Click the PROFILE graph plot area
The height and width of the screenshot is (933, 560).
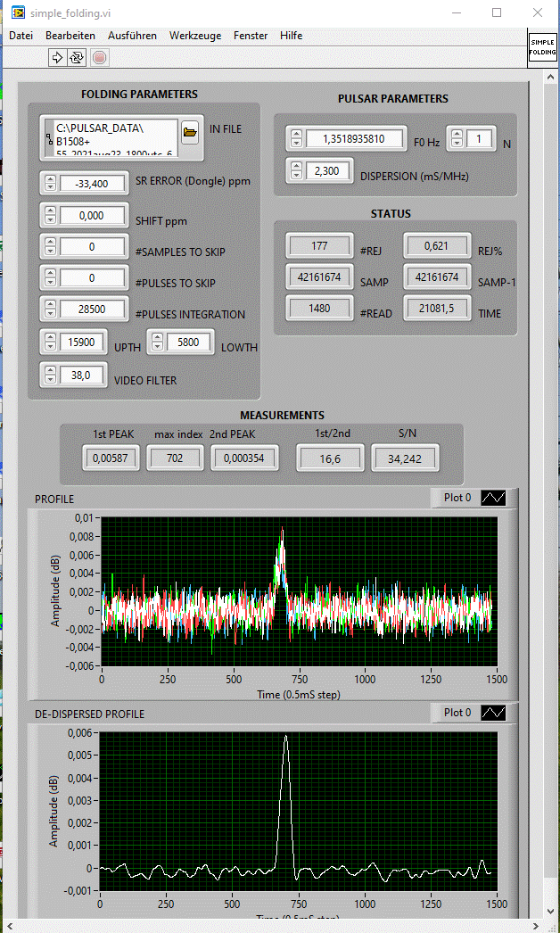[x=299, y=591]
